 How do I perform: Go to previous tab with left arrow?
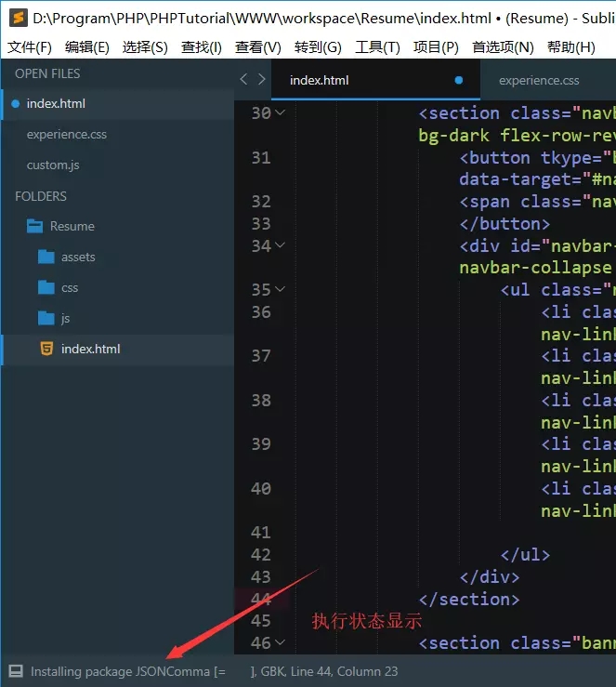[x=243, y=80]
